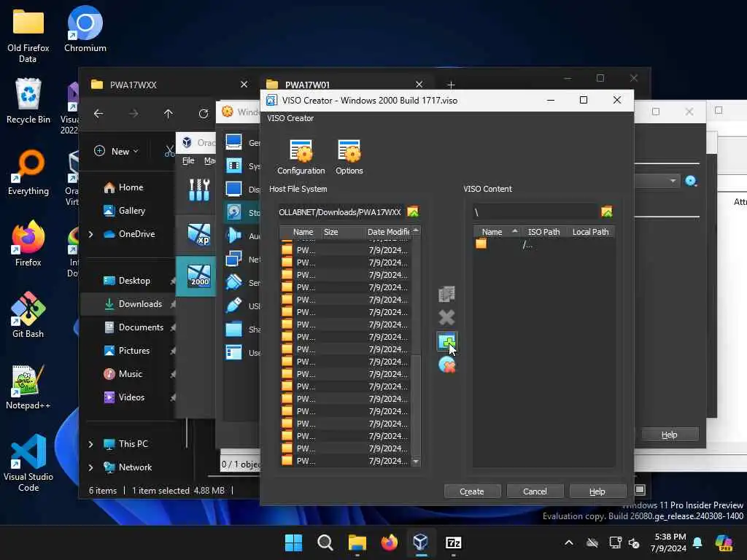The image size is (747, 560).
Task: Open the New dropdown in File Explorer
Action: pyautogui.click(x=116, y=151)
